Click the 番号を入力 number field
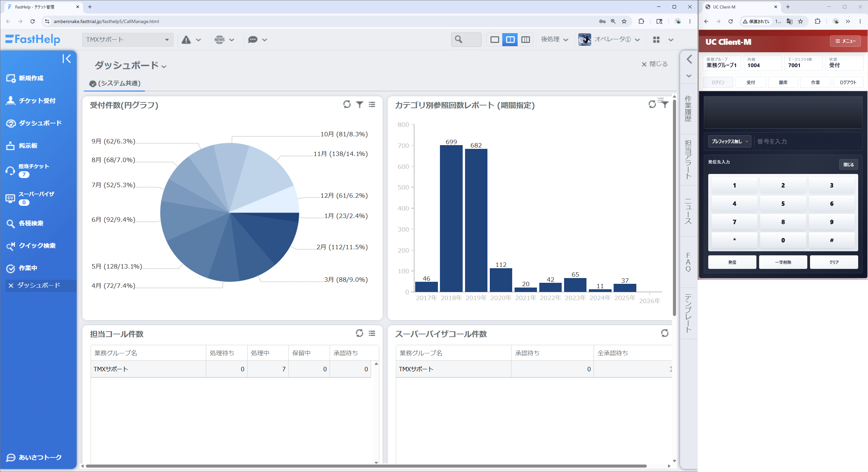The width and height of the screenshot is (868, 472). pyautogui.click(x=807, y=141)
